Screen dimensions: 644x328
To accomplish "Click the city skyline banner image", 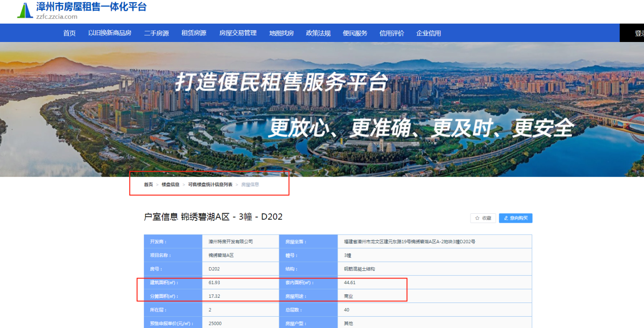I will point(322,109).
